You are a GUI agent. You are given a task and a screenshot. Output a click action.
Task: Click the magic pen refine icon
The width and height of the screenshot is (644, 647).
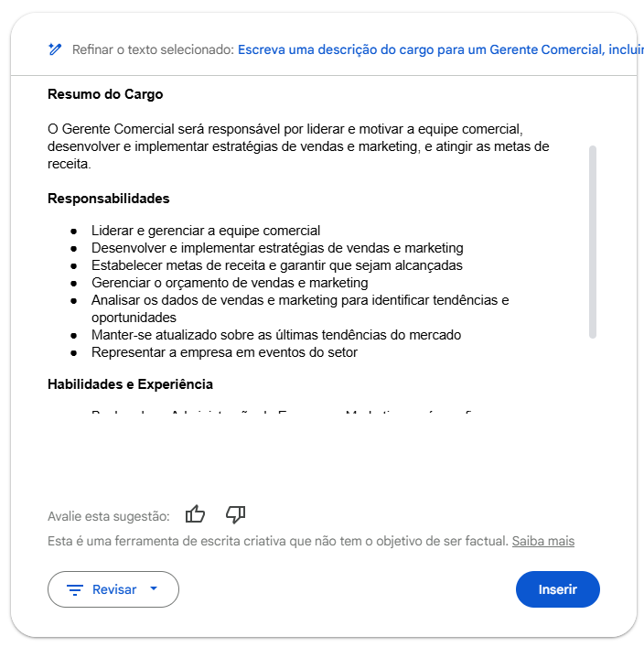pos(55,49)
